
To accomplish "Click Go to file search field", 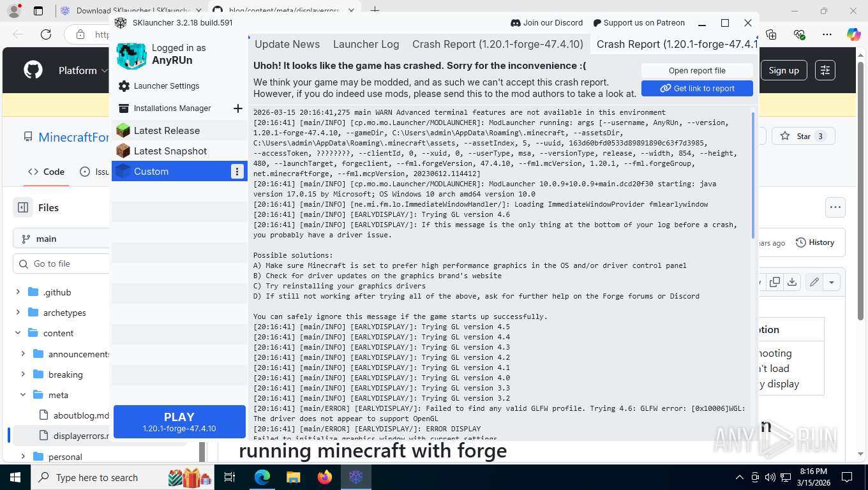I will pos(61,264).
